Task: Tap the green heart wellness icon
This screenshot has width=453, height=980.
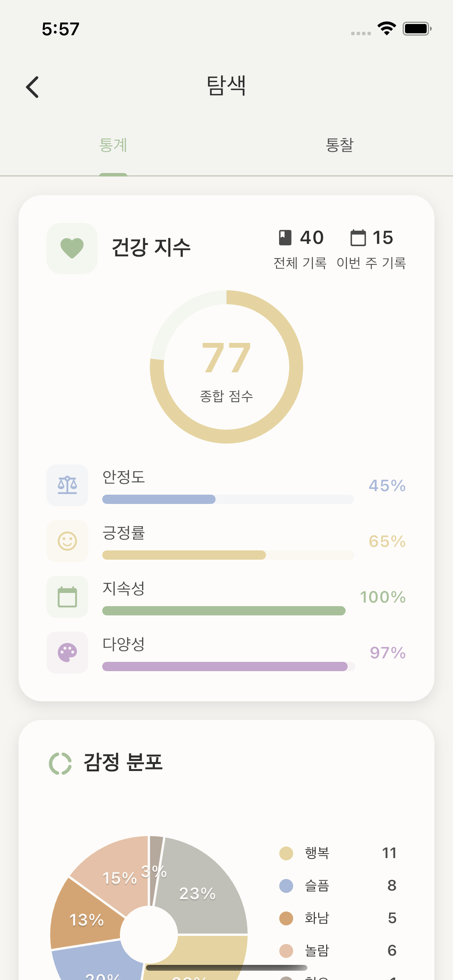Action: [72, 248]
